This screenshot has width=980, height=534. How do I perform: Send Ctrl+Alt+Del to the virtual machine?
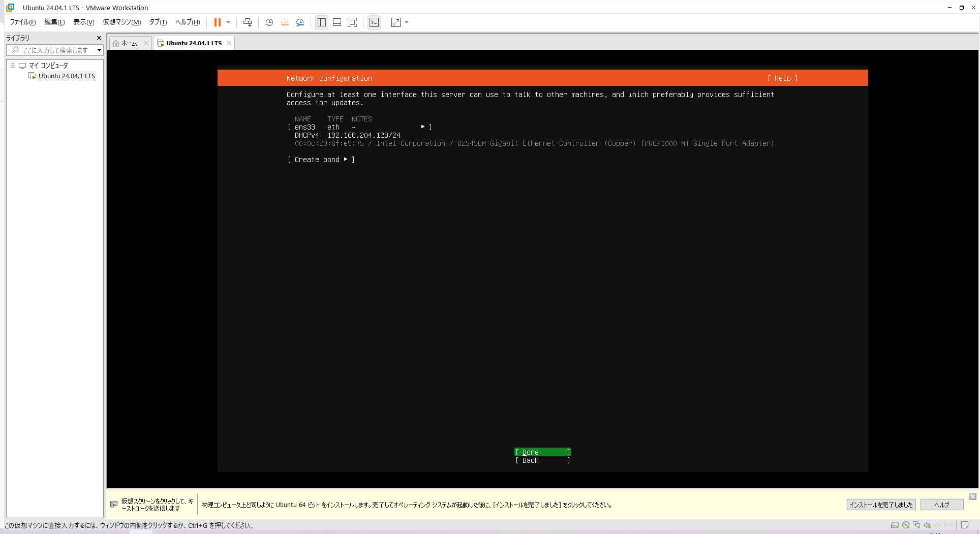click(x=248, y=22)
